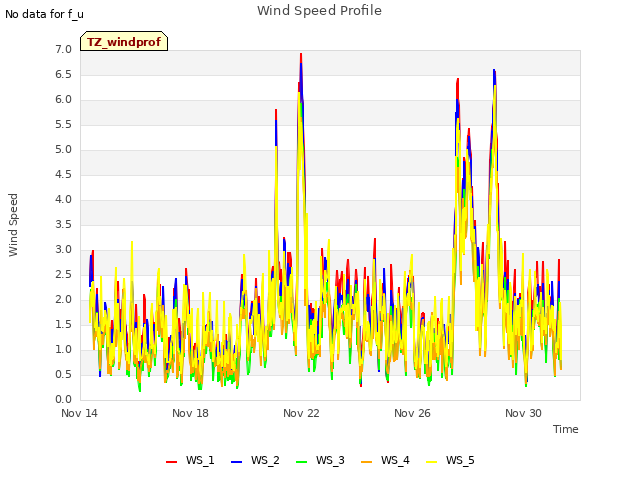This screenshot has width=640, height=480.
Task: Select the WS_3 legend entry
Action: click(320, 460)
